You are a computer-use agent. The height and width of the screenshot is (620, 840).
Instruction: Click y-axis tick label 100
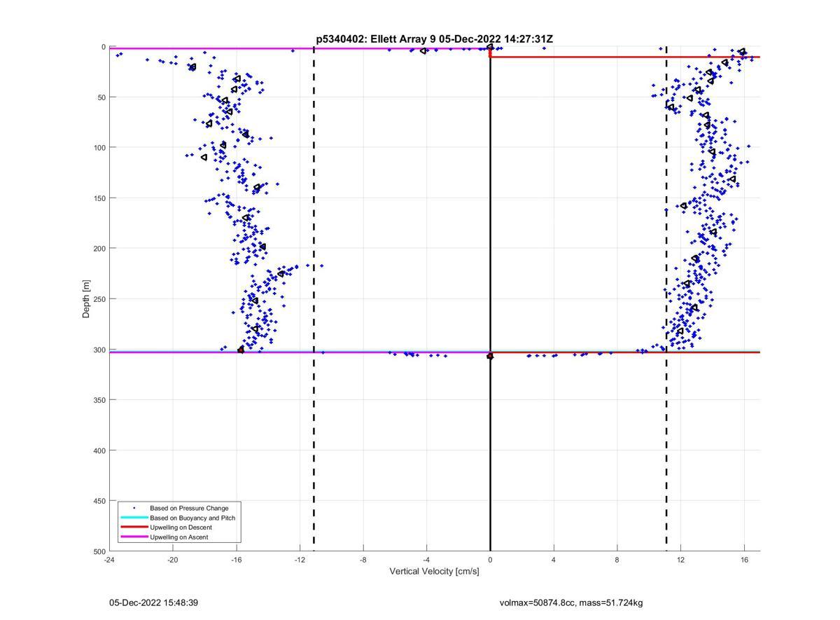(99, 148)
